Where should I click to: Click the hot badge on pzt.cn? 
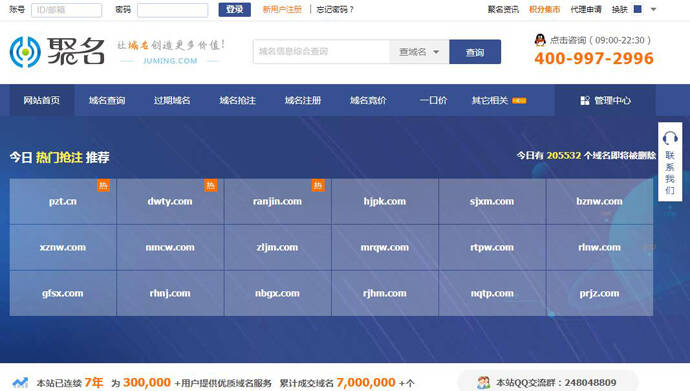pos(103,185)
